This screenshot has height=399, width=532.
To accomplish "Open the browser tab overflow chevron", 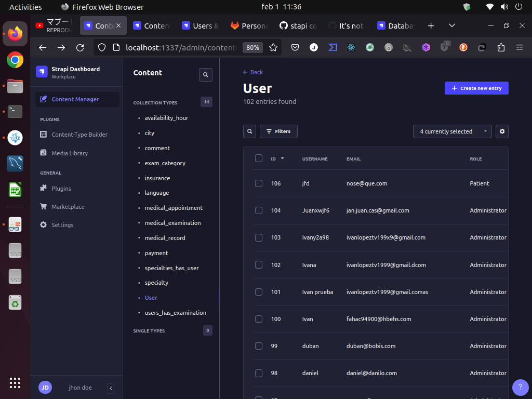I will click(451, 25).
